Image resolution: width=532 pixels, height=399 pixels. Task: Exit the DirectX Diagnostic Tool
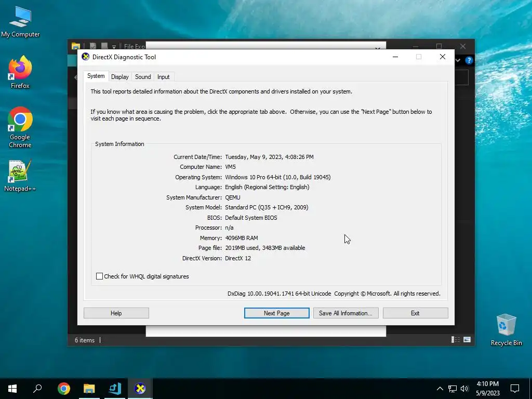[415, 313]
